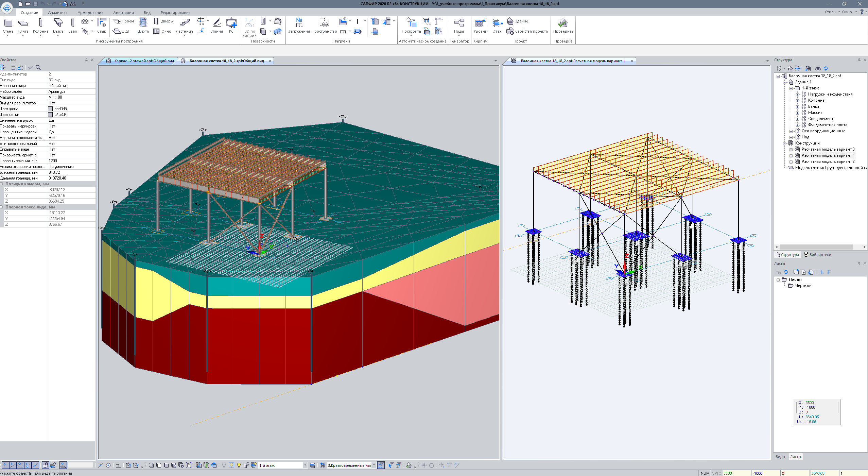Open the Каркас 12 этажей.spf view tab

(140, 61)
